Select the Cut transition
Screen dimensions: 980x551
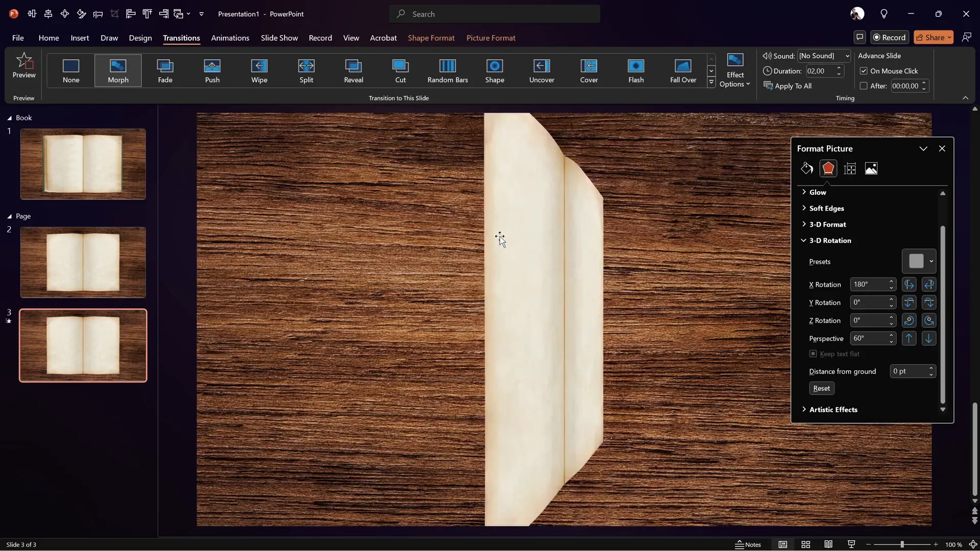tap(401, 70)
